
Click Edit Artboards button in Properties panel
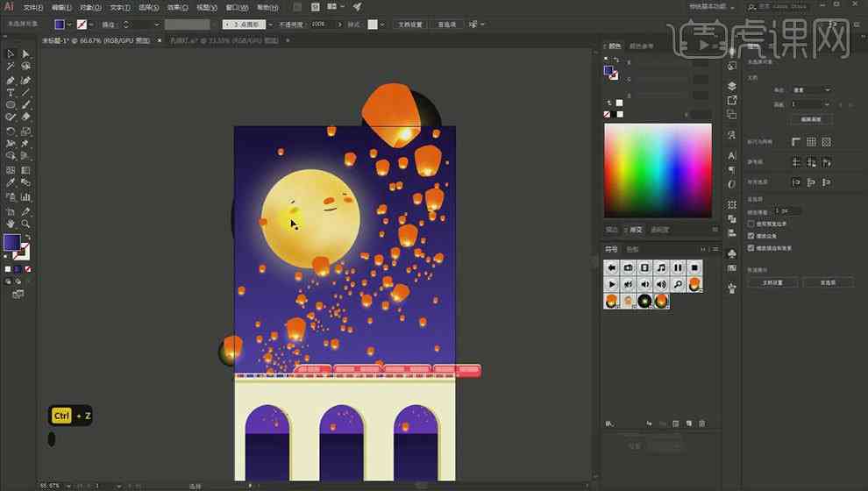pos(811,119)
